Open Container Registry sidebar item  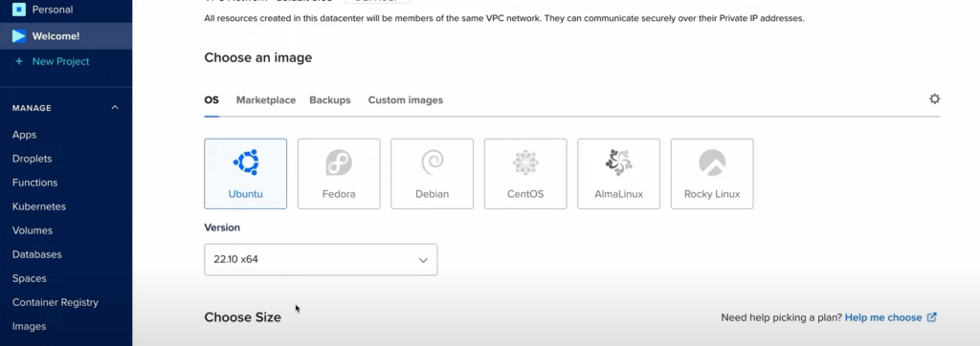click(x=56, y=302)
